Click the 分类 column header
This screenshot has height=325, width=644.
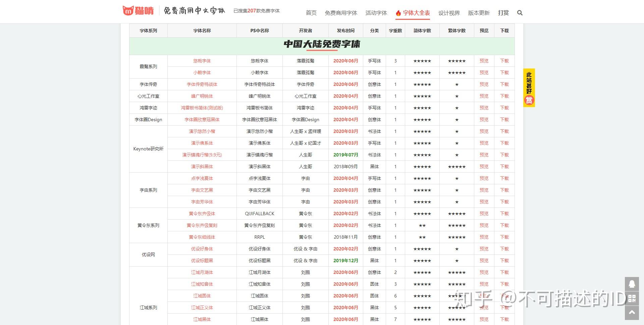(x=374, y=31)
